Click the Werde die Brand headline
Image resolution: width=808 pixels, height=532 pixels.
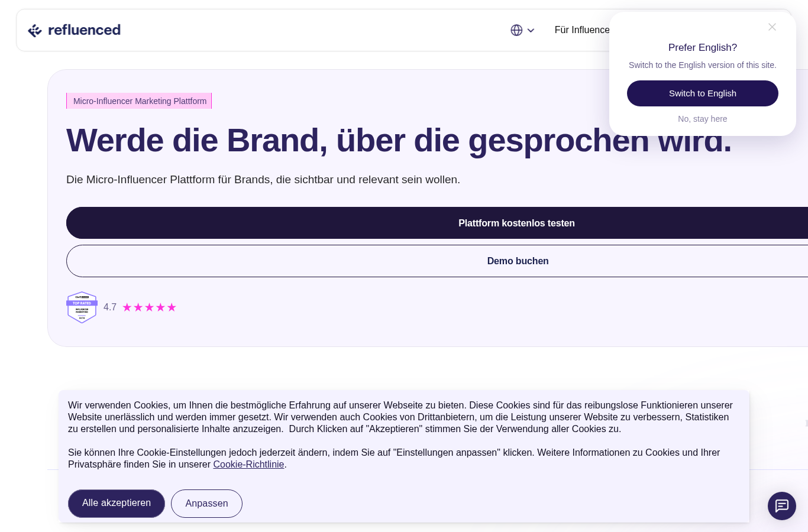399,141
